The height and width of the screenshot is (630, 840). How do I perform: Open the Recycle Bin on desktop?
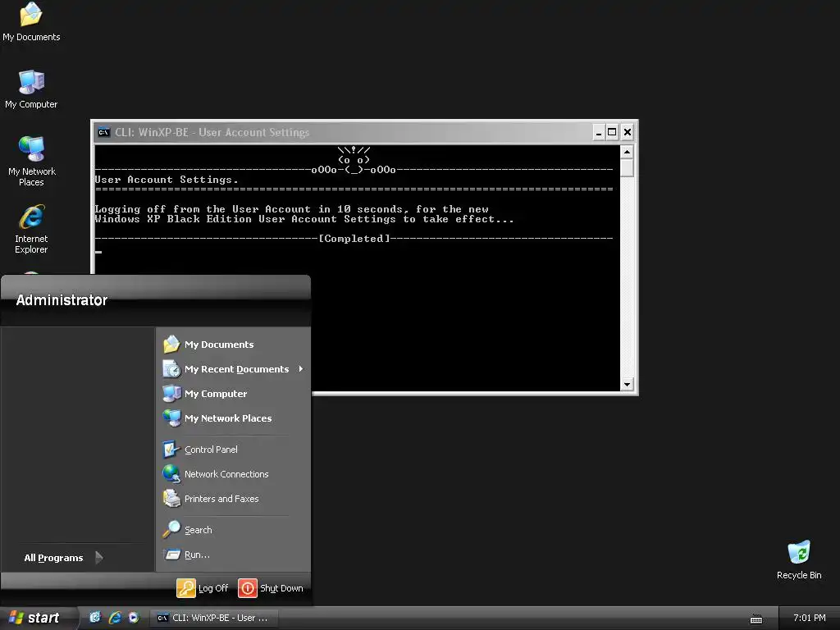pos(799,559)
